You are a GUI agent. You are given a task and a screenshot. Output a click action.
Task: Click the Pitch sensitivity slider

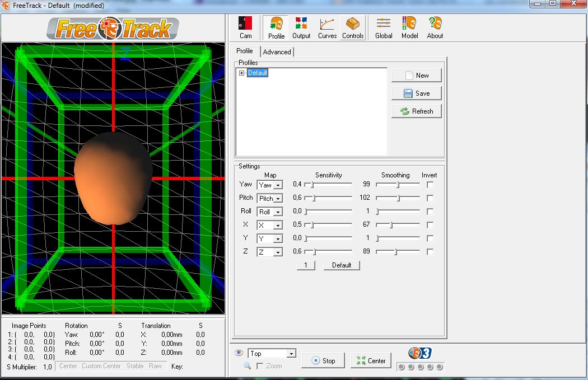click(x=328, y=198)
